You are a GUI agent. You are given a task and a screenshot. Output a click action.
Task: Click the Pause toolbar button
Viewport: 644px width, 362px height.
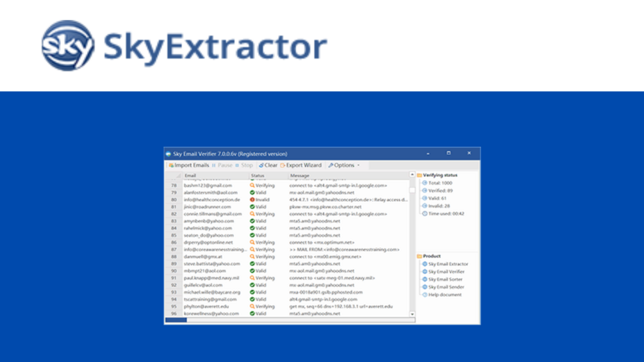(x=222, y=165)
